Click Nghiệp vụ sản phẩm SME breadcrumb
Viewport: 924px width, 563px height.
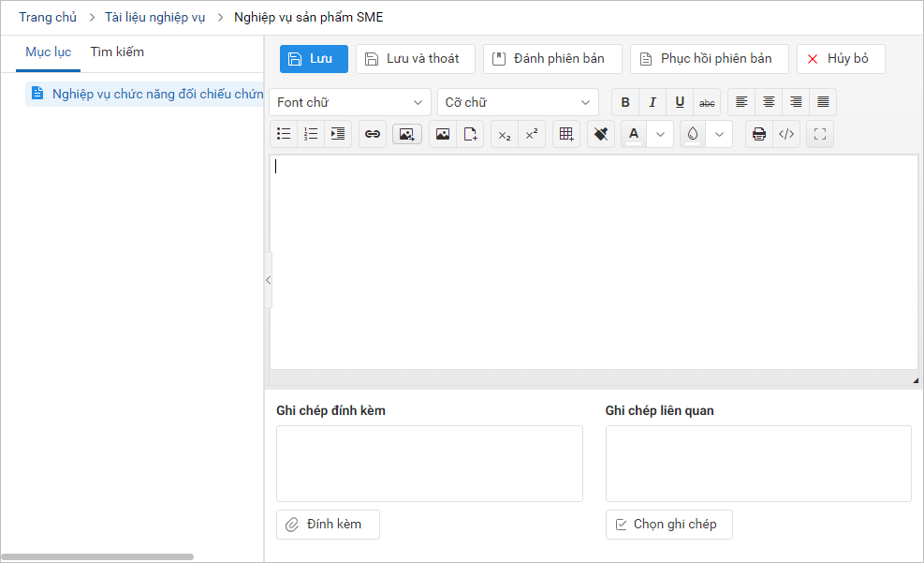click(x=309, y=17)
